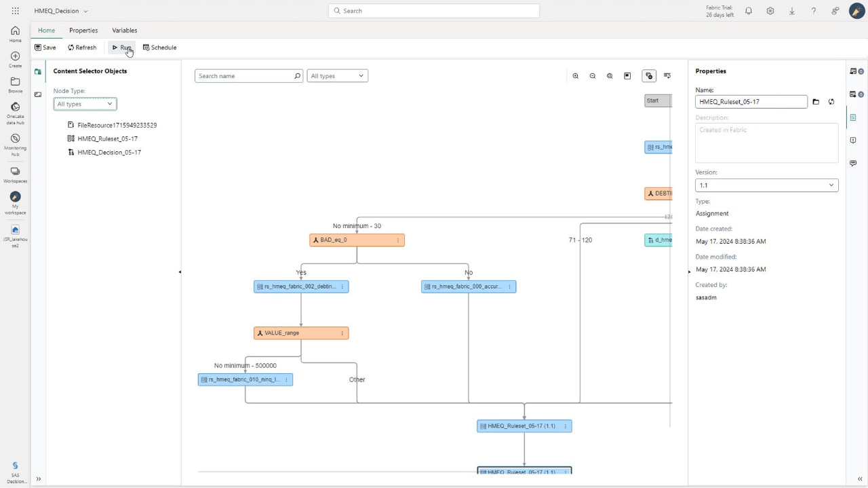
Task: Switch to the Variables tab
Action: point(124,30)
